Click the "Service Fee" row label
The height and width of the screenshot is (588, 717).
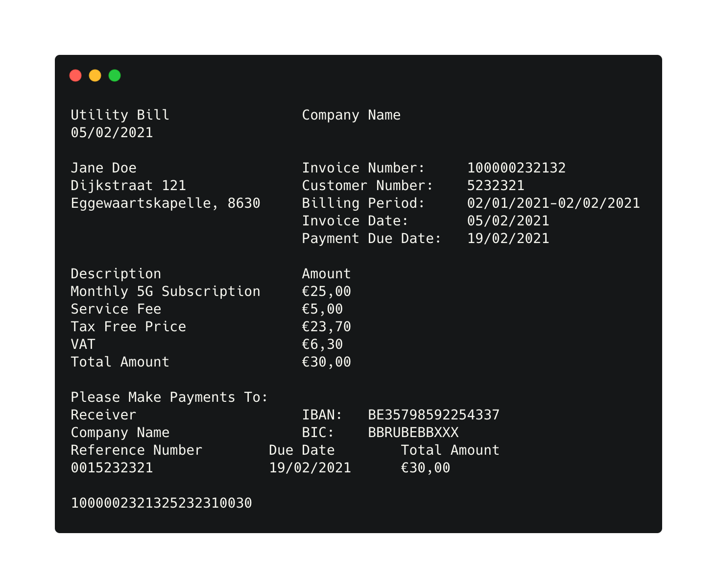tap(116, 309)
